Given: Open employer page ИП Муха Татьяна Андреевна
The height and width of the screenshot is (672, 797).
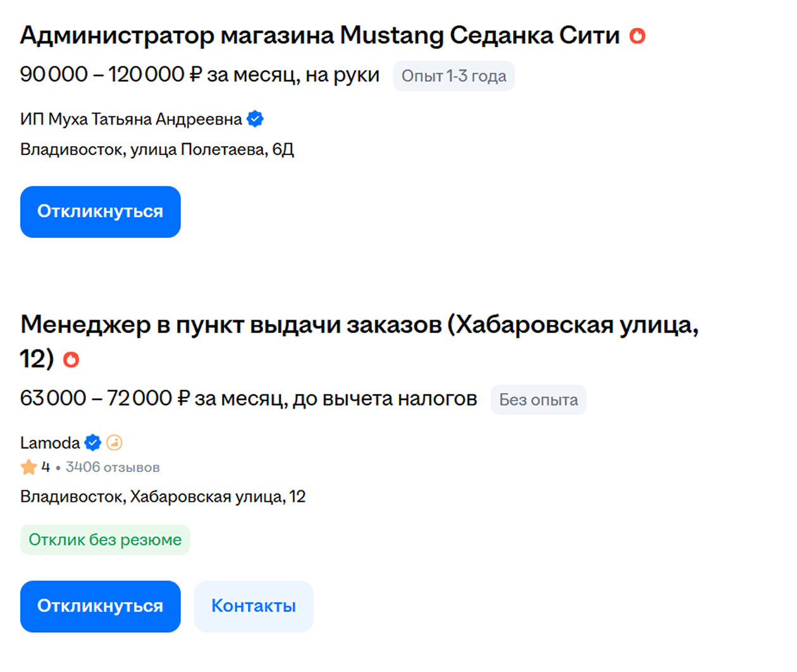Looking at the screenshot, I should tap(131, 119).
